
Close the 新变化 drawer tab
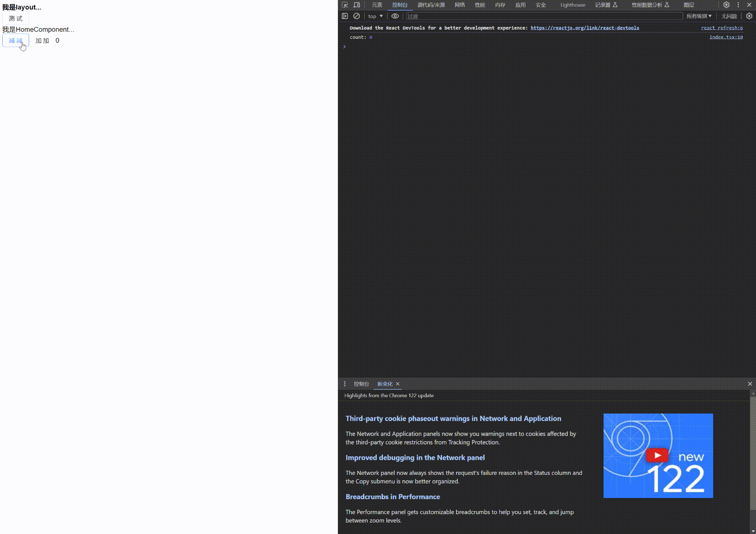[397, 384]
